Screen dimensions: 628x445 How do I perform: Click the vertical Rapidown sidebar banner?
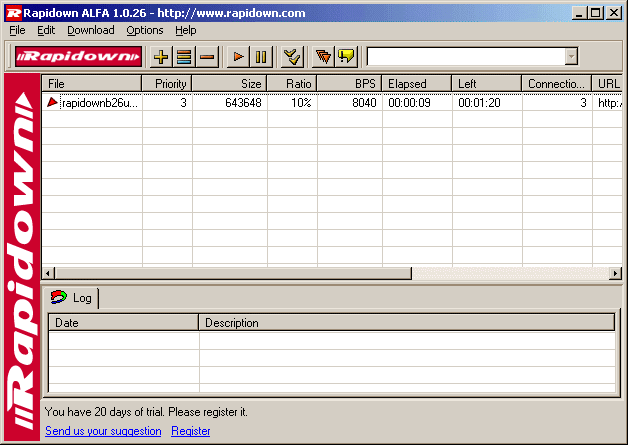(x=22, y=257)
